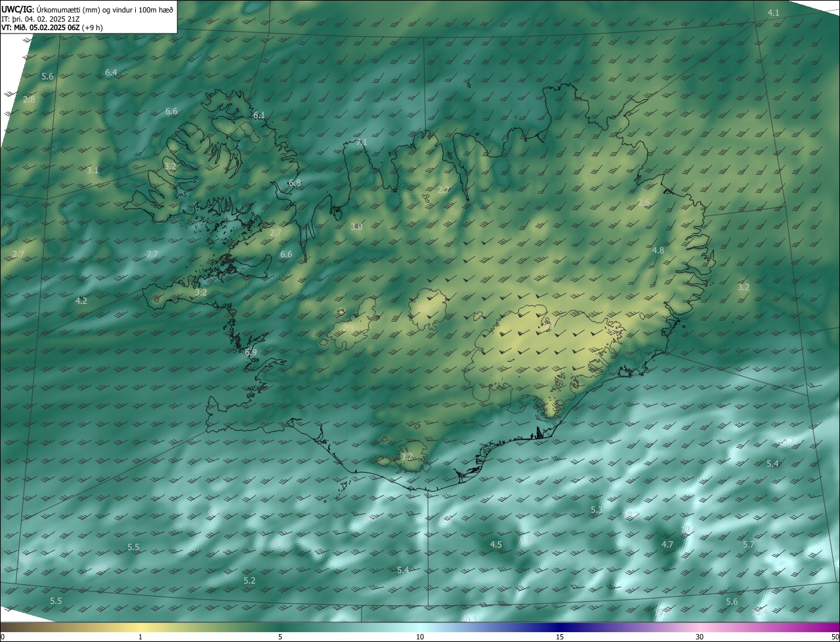Screen dimensions: 840x642
Task: Click the 6.1 value label
Action: tap(259, 116)
